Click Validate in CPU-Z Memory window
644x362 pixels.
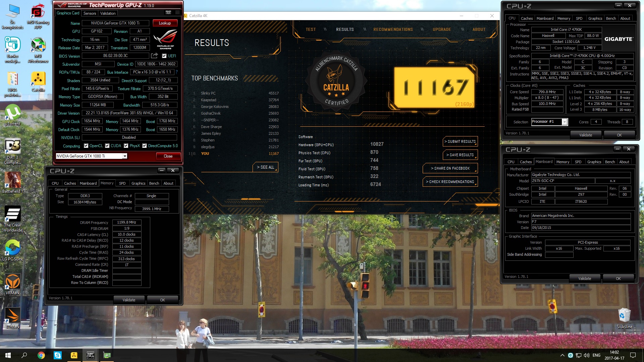129,300
